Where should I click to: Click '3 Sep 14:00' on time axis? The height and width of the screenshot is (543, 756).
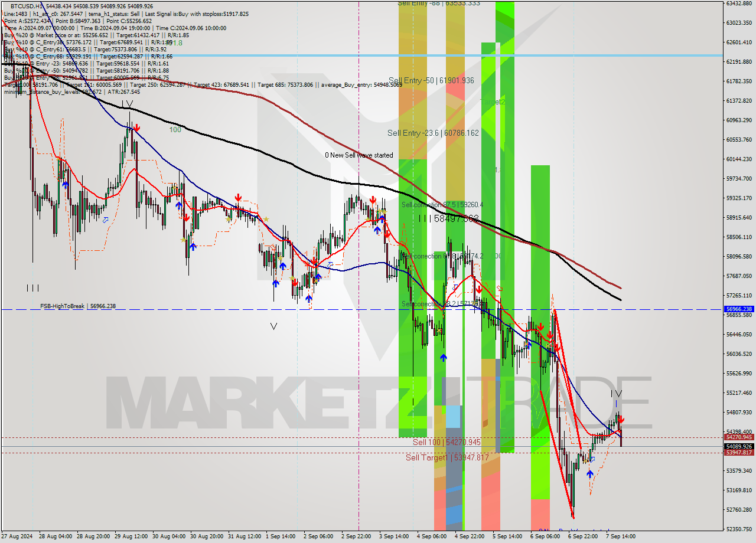tap(394, 537)
